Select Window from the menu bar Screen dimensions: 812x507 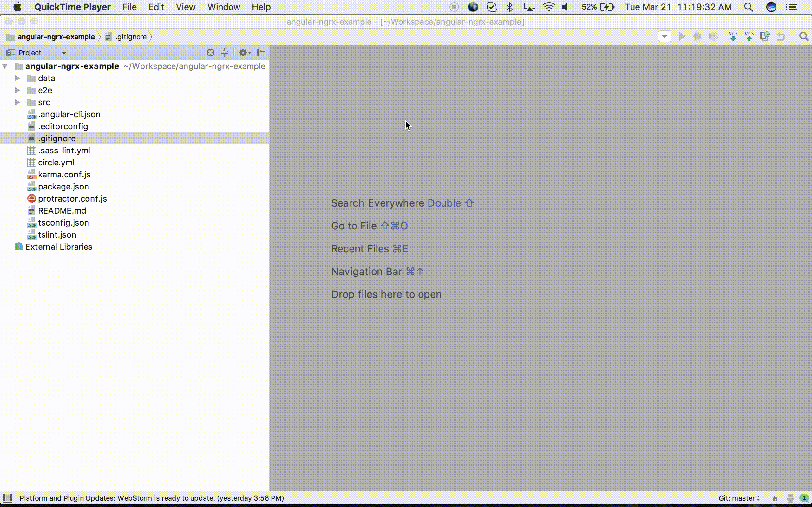pos(224,7)
